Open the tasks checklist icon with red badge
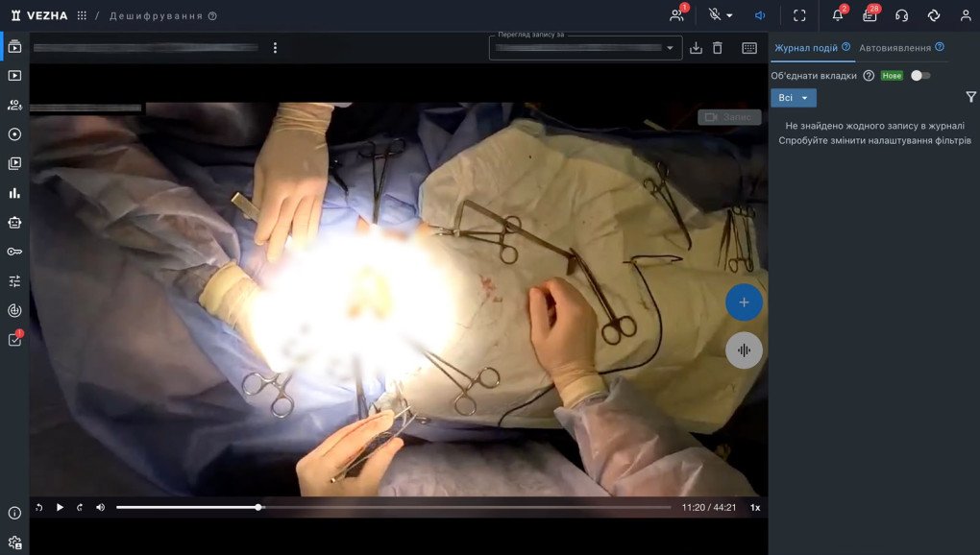Screen dimensions: 980x555 tap(14, 340)
